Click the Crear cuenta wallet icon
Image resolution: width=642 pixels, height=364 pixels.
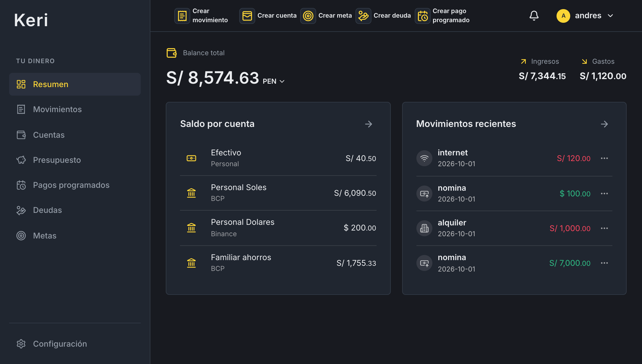coord(247,16)
